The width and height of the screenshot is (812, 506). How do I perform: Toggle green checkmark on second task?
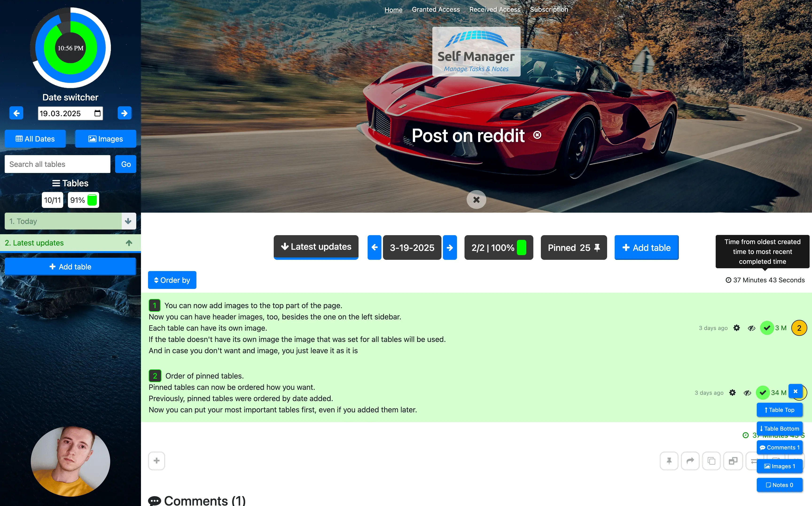point(762,393)
